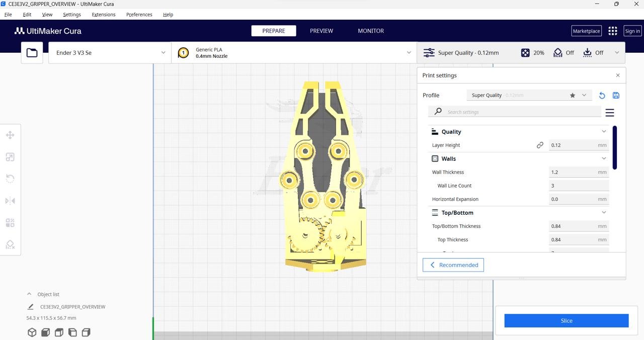
Task: Collapse the Top/Bottom settings section
Action: (604, 212)
